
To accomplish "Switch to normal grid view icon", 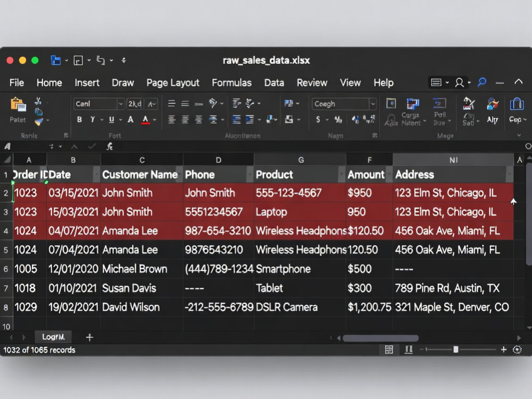I will coord(389,350).
